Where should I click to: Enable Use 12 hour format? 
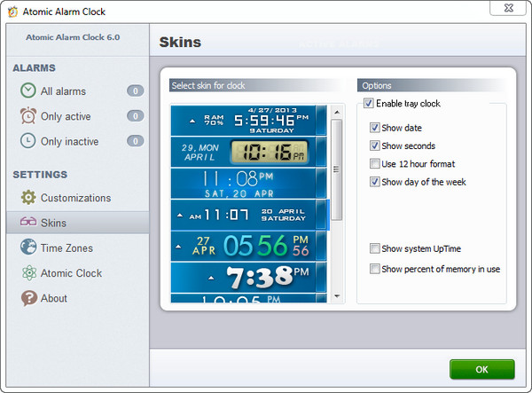click(375, 164)
